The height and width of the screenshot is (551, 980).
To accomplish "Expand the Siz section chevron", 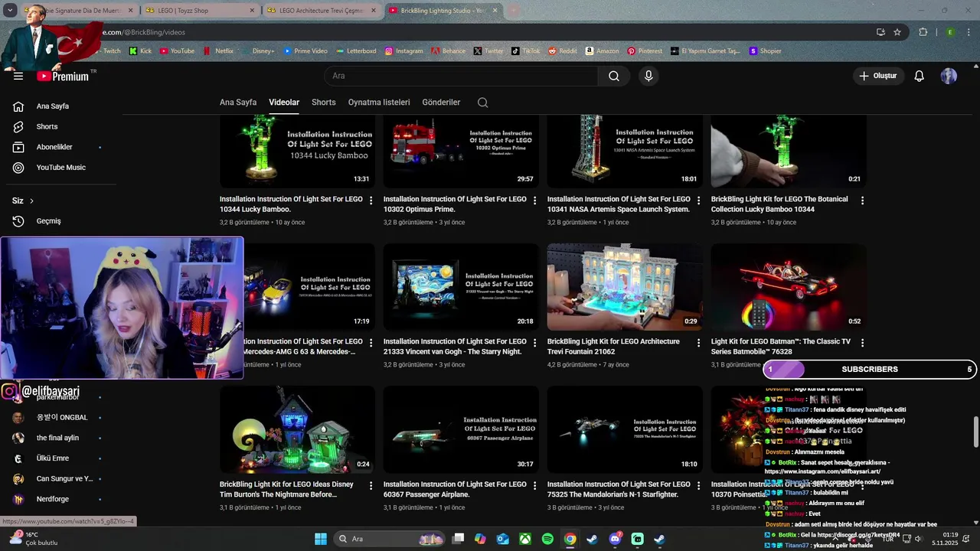I will [31, 201].
